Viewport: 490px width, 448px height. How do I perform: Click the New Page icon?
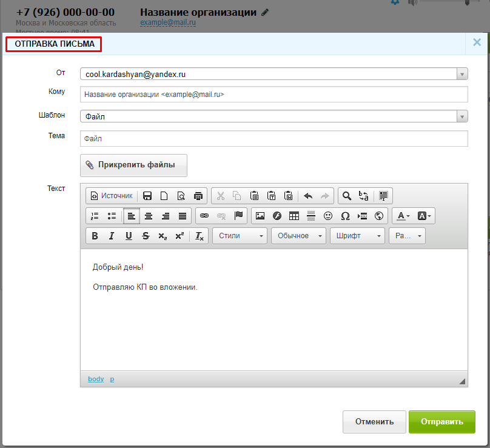(x=164, y=196)
